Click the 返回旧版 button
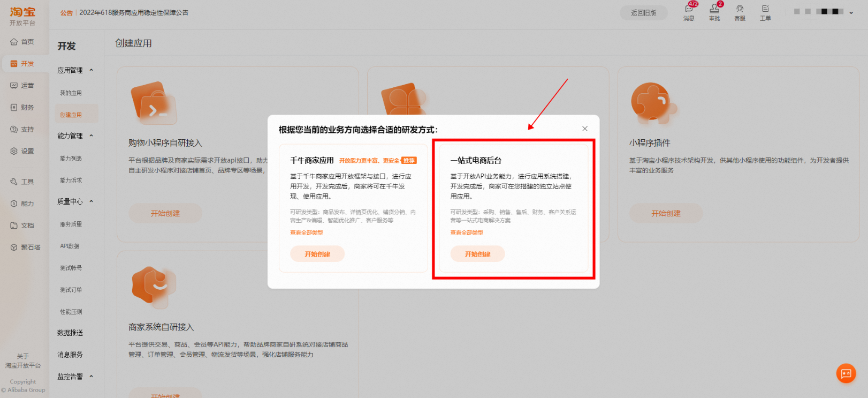 [x=644, y=13]
